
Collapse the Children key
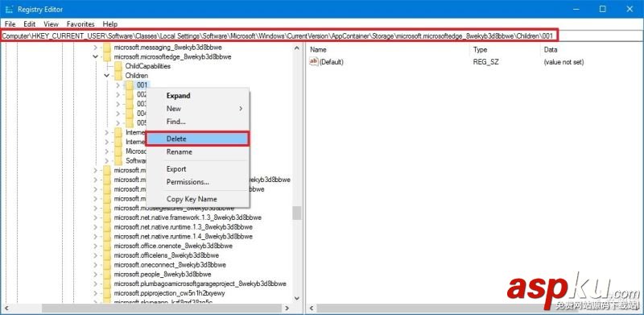tap(107, 76)
